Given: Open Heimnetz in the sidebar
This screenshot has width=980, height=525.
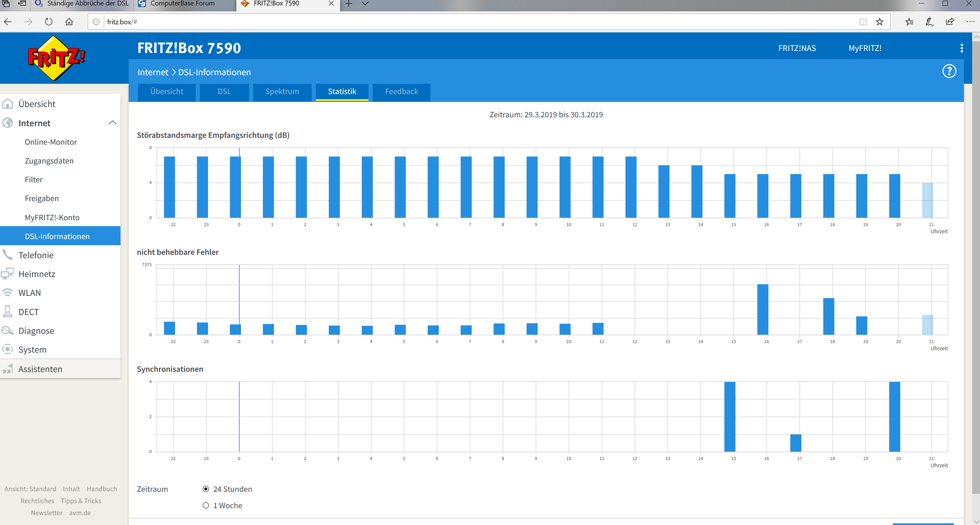Looking at the screenshot, I should pyautogui.click(x=37, y=274).
